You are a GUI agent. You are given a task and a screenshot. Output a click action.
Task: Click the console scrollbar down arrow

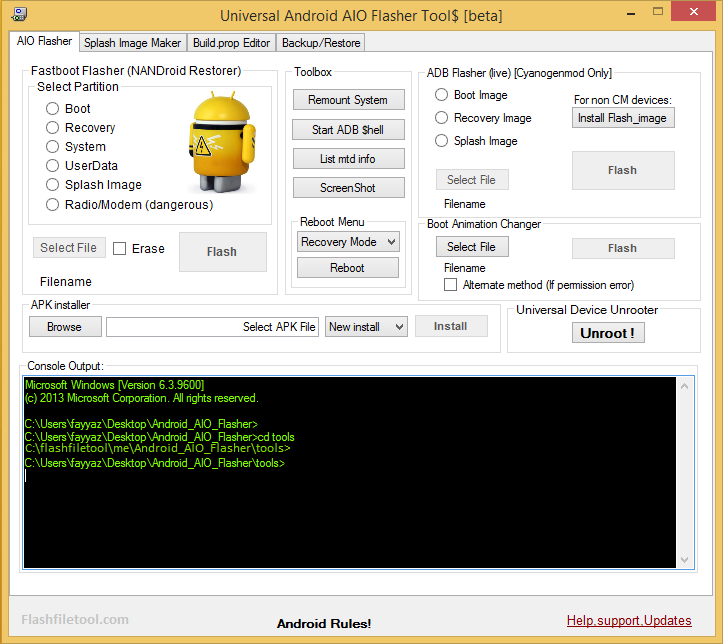click(685, 560)
